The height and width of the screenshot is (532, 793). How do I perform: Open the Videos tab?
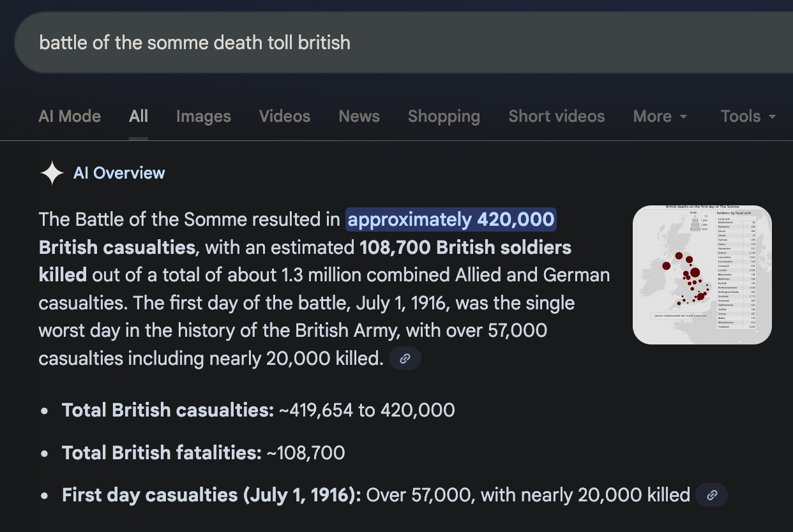285,116
